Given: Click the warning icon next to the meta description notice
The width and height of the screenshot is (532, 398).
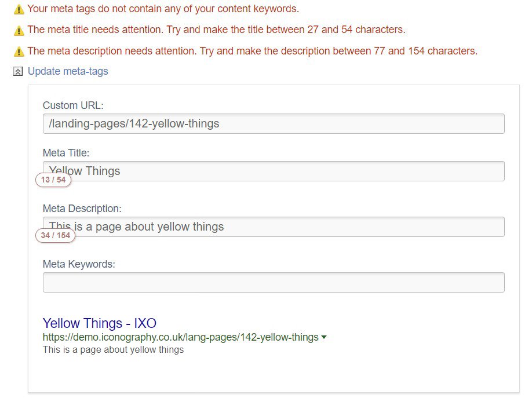Looking at the screenshot, I should [19, 51].
